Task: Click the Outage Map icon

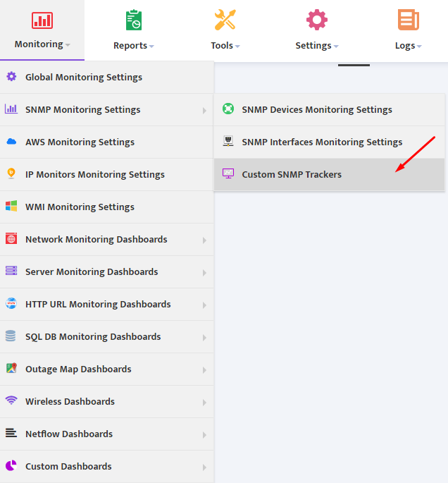Action: pos(11,368)
